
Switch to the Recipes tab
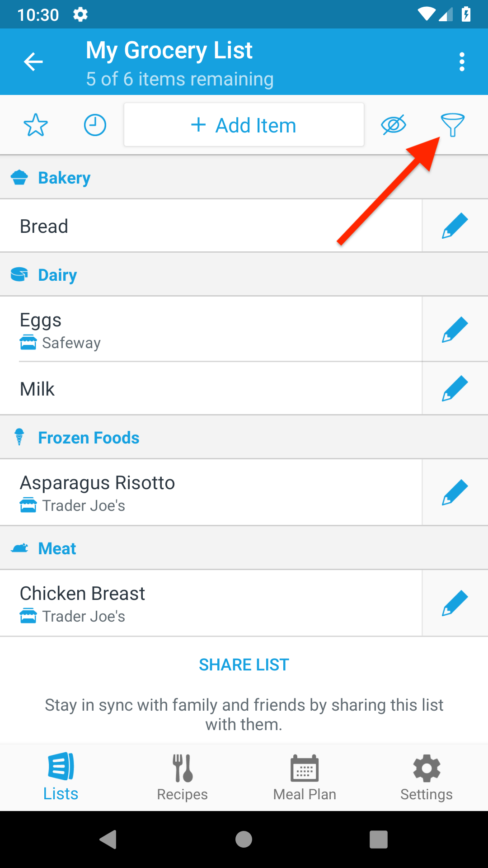183,777
